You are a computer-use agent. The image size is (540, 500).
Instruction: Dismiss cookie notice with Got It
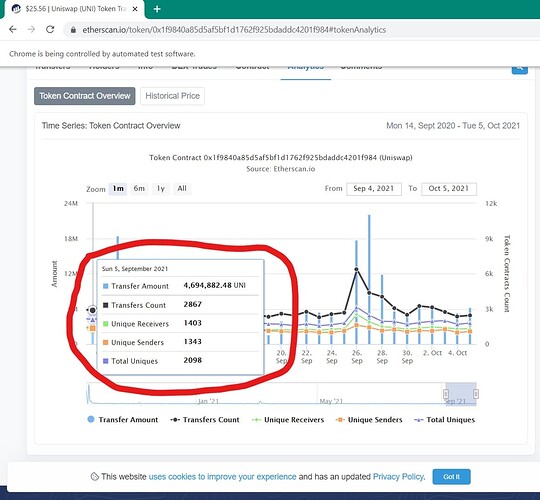[451, 477]
